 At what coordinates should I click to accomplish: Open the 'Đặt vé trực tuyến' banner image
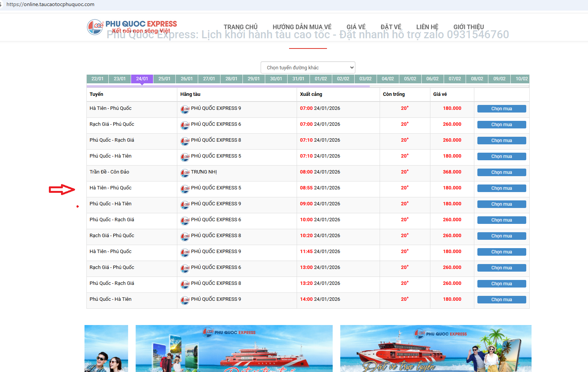(435, 348)
